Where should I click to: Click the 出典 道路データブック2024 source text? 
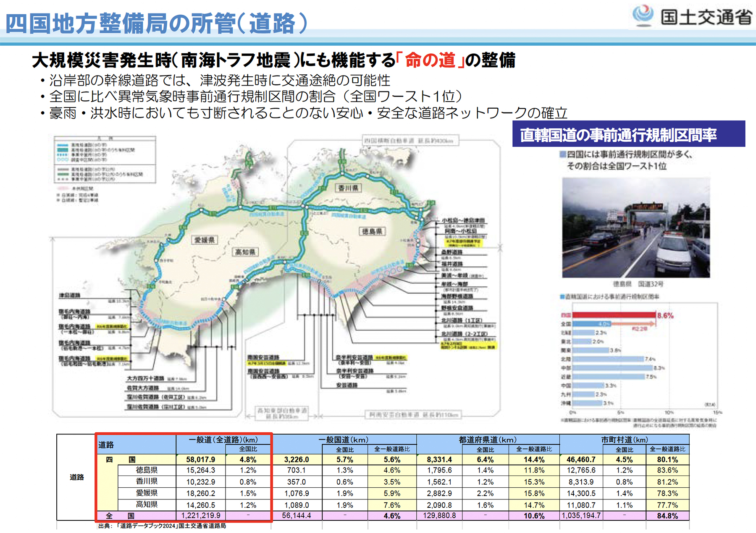pyautogui.click(x=162, y=526)
